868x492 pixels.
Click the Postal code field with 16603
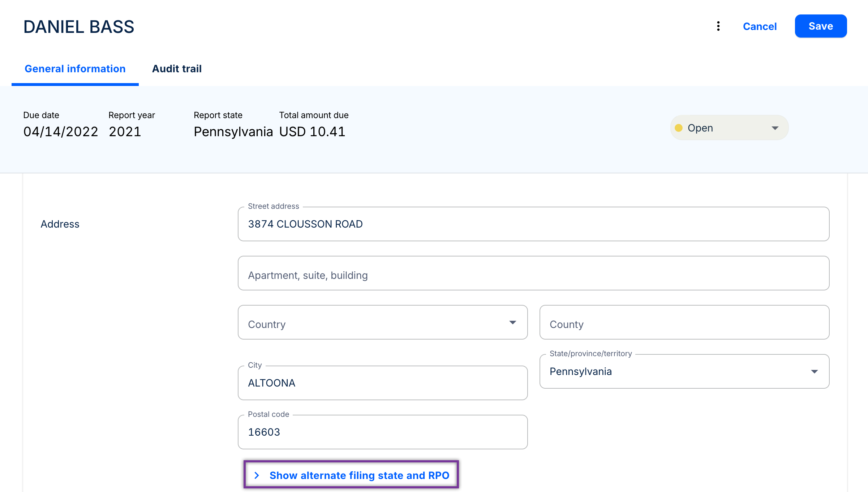382,432
